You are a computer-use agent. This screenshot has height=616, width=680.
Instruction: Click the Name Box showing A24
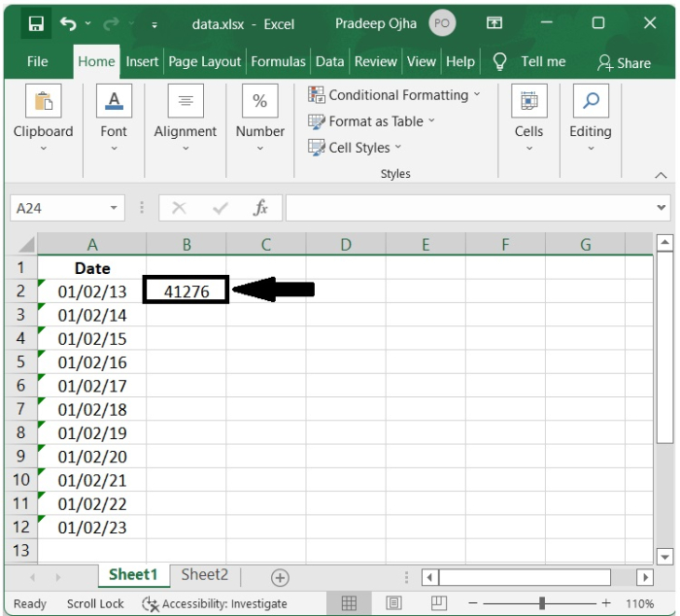coord(60,208)
